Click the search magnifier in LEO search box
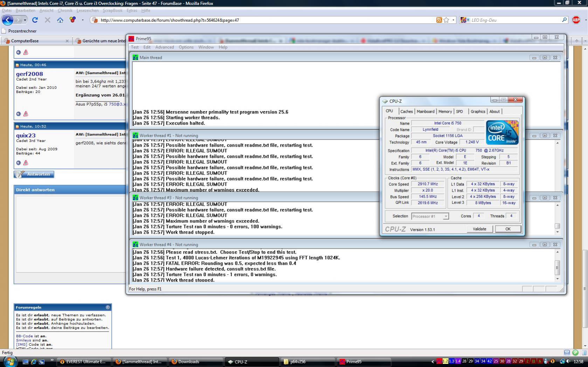 pos(564,20)
